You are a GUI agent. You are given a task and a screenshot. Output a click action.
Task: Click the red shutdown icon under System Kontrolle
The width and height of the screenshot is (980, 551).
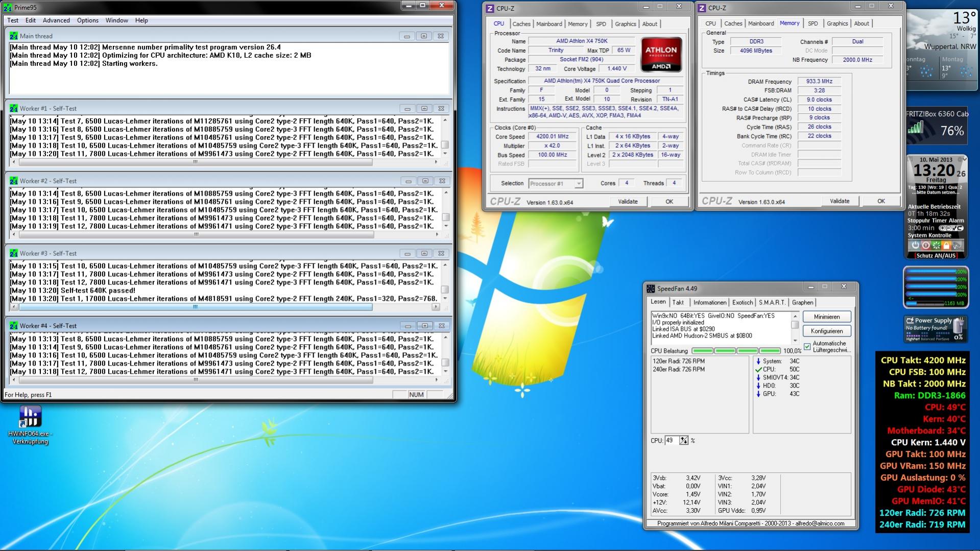pyautogui.click(x=925, y=245)
